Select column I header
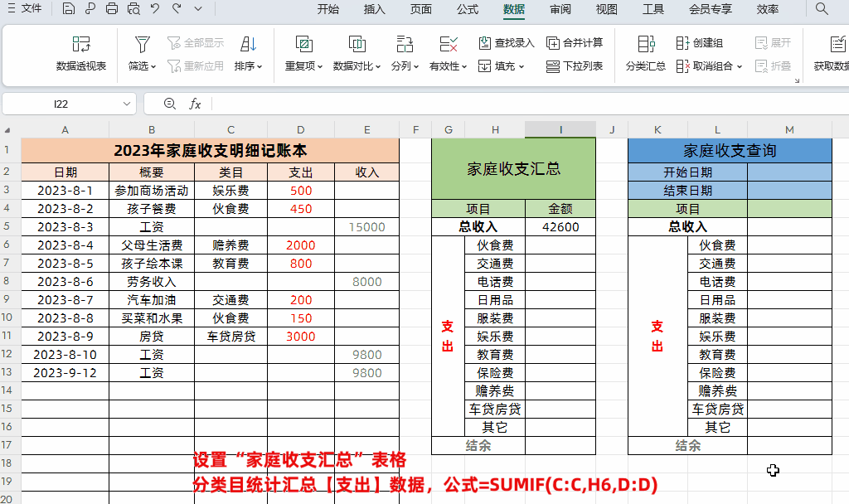This screenshot has width=849, height=504. pos(560,130)
